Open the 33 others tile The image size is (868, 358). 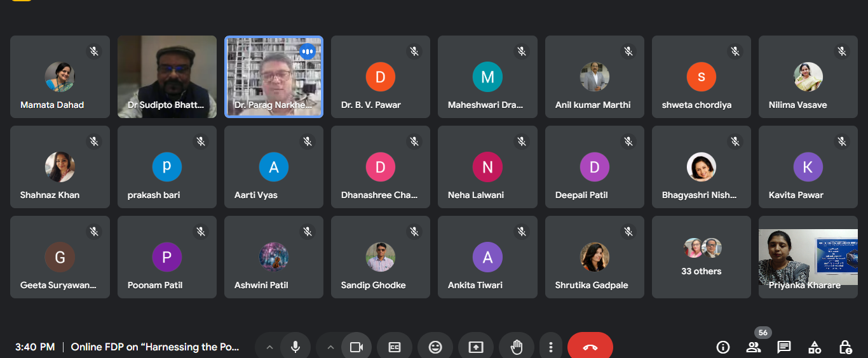(x=702, y=257)
